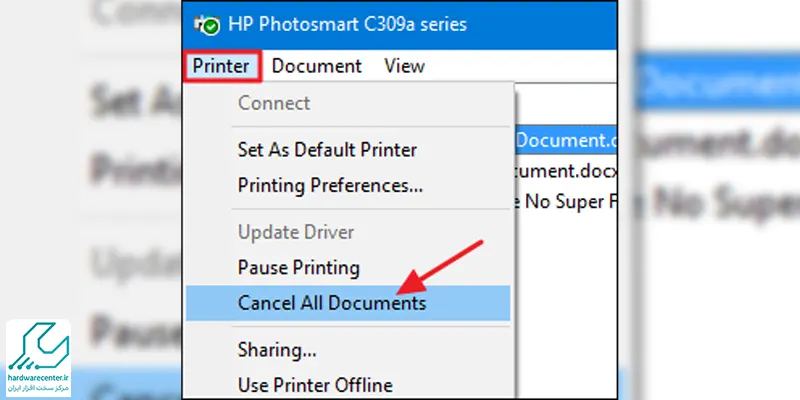Click the Hardware Center logo icon
The width and height of the screenshot is (800, 400).
coord(38,346)
